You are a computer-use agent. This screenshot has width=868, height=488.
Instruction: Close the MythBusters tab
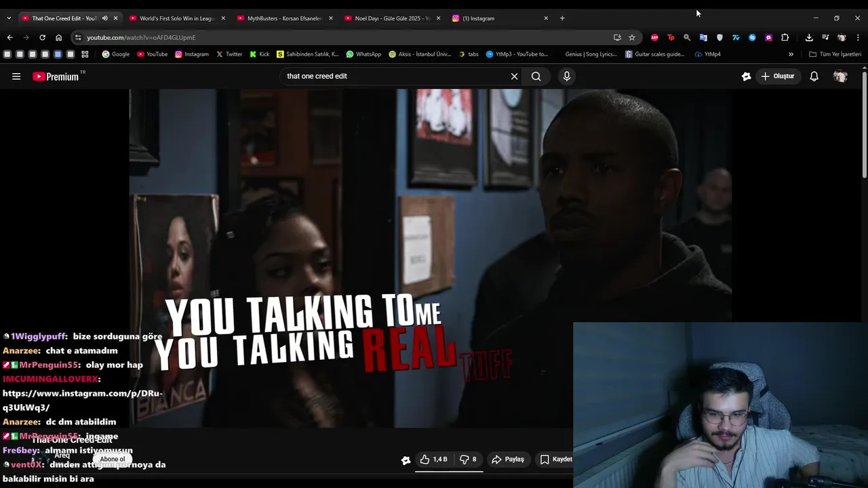[330, 18]
